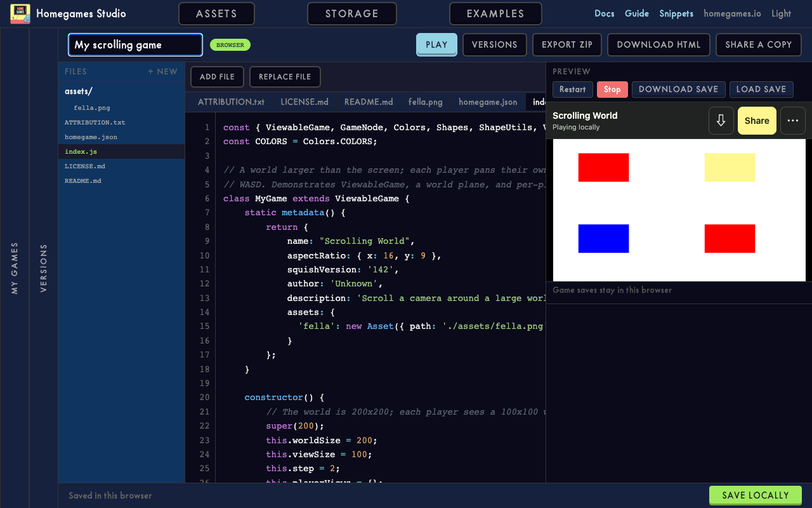Edit the game name field
Viewport: 812px width, 508px height.
135,44
